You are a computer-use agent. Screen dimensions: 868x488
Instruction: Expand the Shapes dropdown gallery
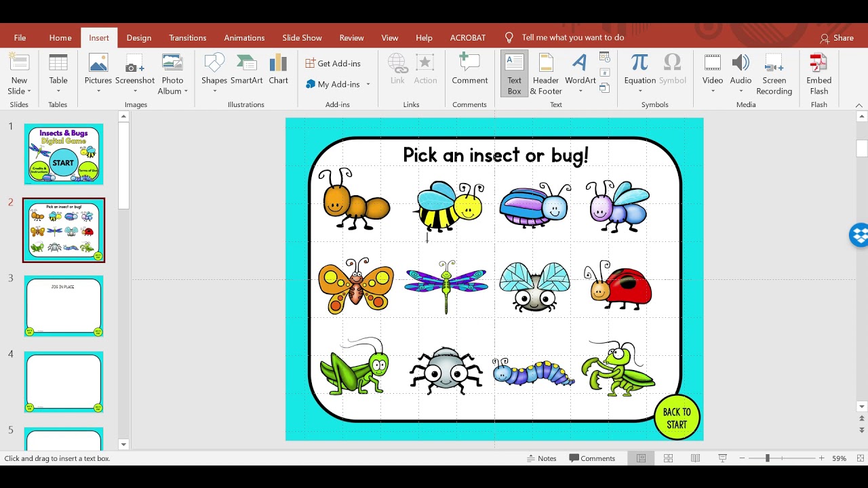click(214, 91)
